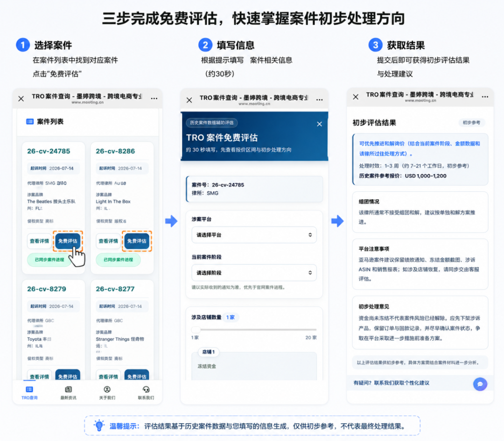Click 免费评估 on case 26-cv-8286
The image size is (504, 441).
point(137,241)
